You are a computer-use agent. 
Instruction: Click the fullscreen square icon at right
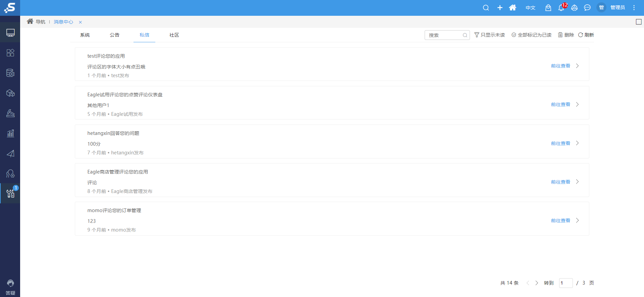click(x=639, y=22)
